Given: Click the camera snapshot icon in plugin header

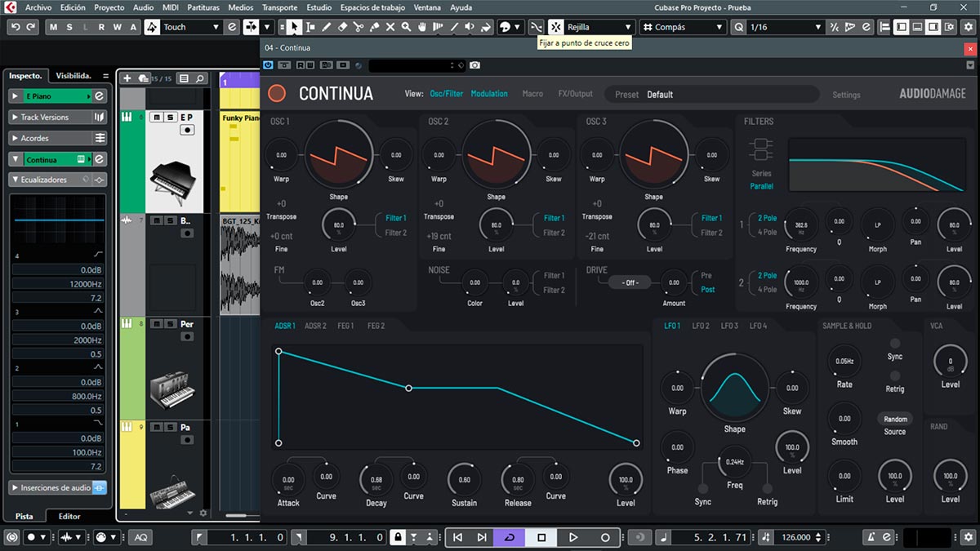Looking at the screenshot, I should pyautogui.click(x=475, y=64).
